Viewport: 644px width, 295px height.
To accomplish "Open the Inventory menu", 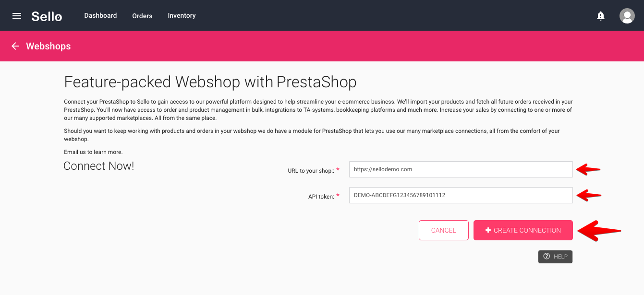I will tap(182, 15).
